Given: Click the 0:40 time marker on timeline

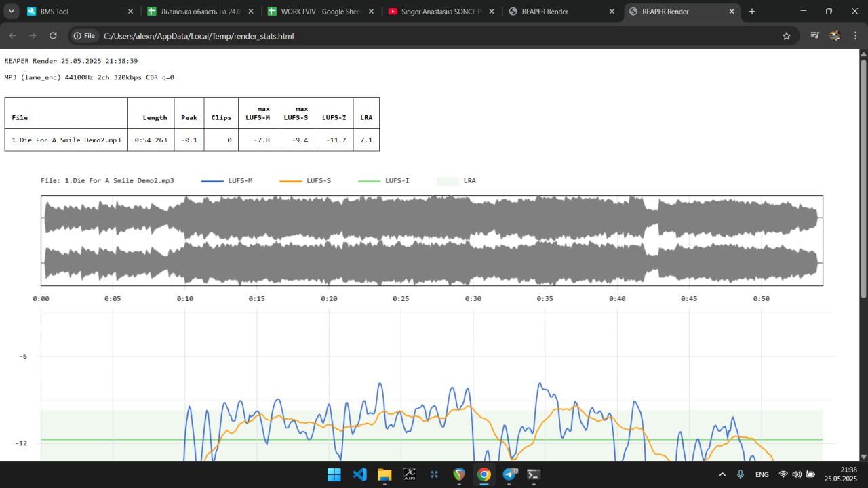Looking at the screenshot, I should (617, 298).
